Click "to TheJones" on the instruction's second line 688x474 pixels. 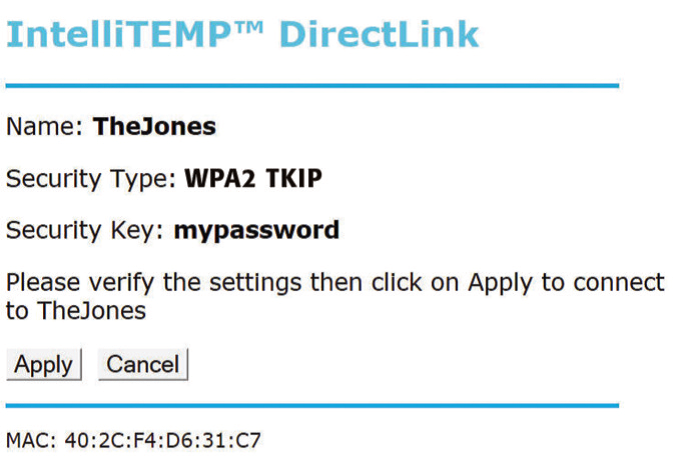click(76, 311)
